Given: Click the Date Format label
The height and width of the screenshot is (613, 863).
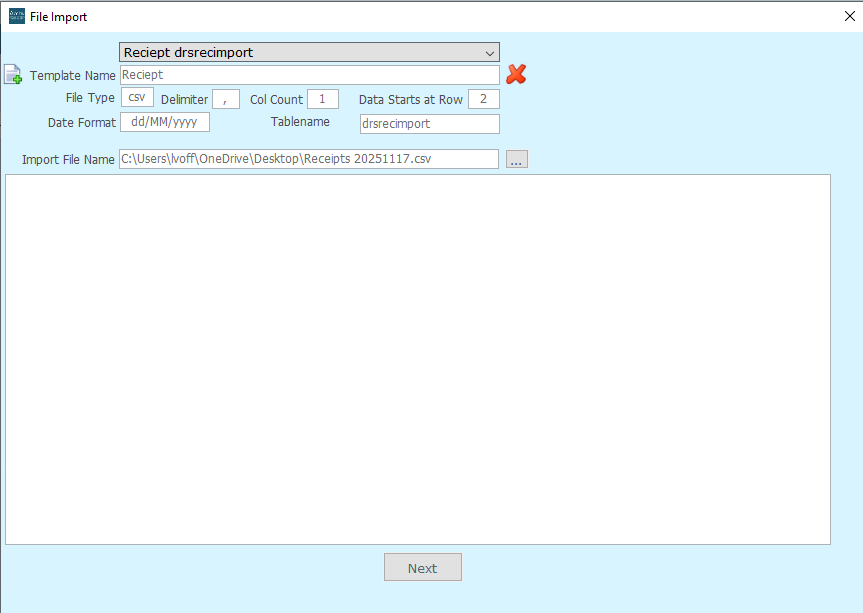Looking at the screenshot, I should click(x=82, y=123).
